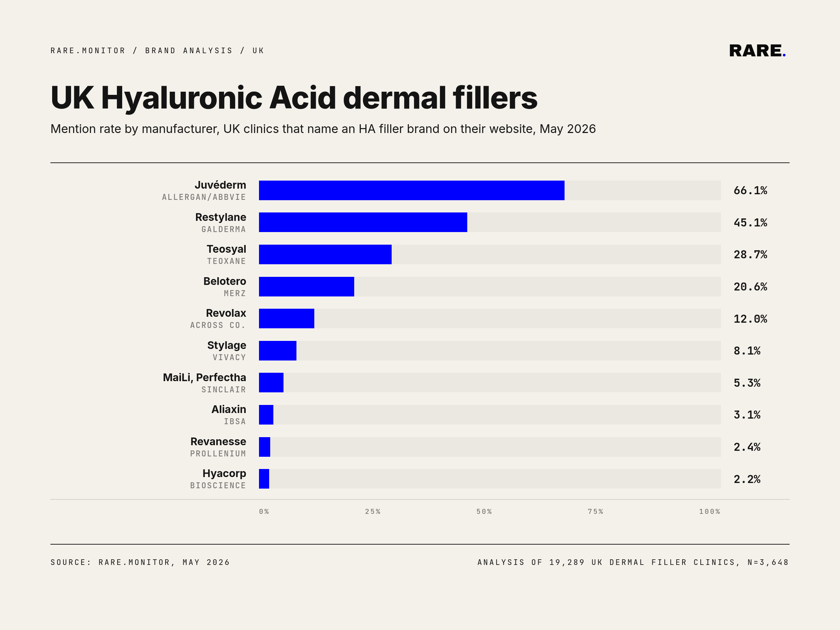Select the Belotero label
The height and width of the screenshot is (630, 840).
pyautogui.click(x=225, y=281)
